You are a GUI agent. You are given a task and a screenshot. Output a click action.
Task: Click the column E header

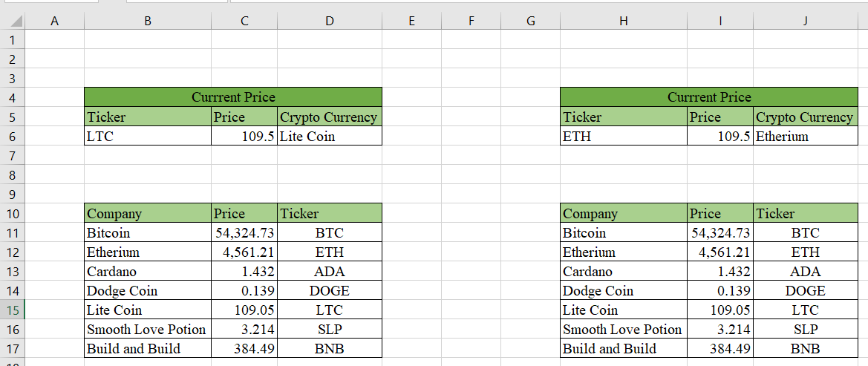pos(411,22)
